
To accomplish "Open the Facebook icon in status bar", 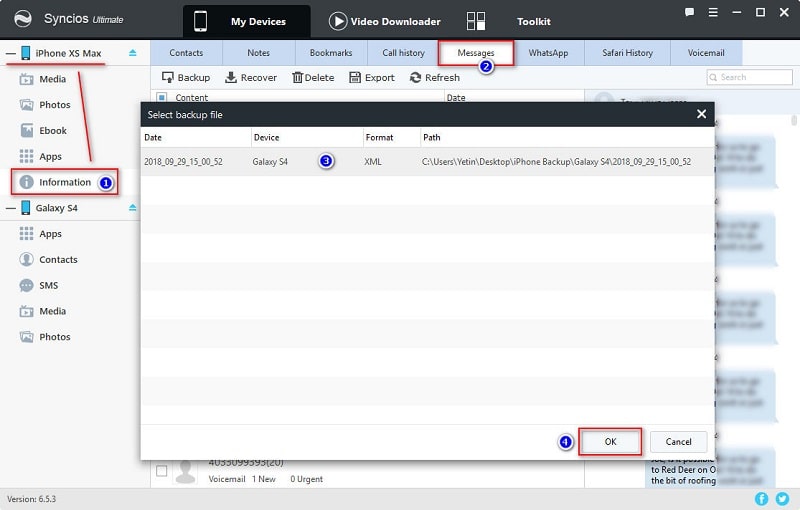I will (761, 499).
